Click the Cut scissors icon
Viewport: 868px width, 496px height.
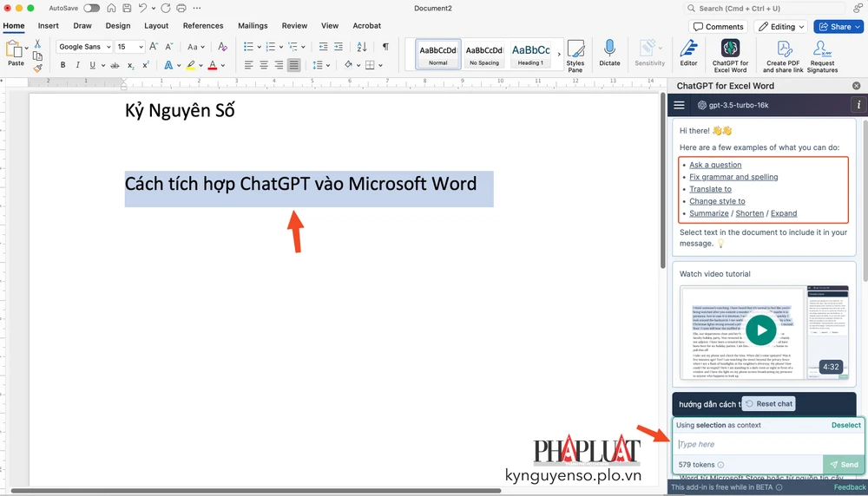(37, 43)
